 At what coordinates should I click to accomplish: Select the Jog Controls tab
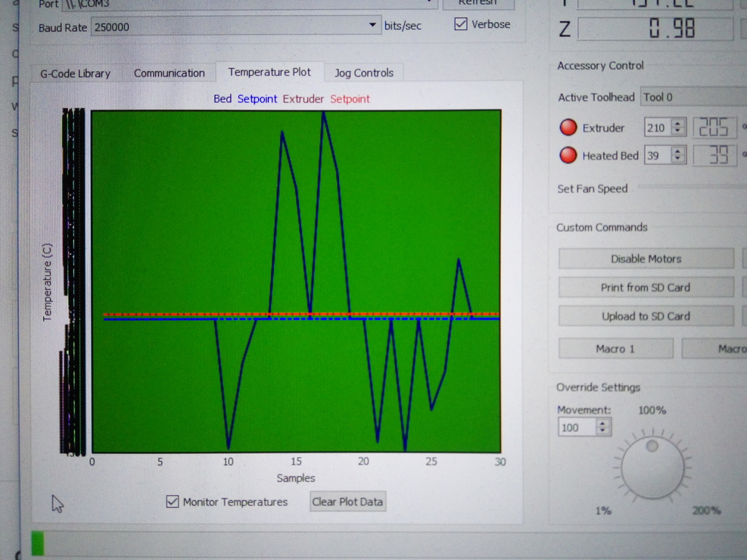[x=364, y=73]
